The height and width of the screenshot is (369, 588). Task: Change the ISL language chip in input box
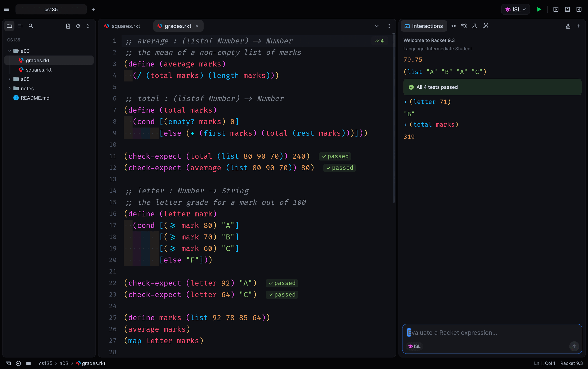pyautogui.click(x=415, y=346)
